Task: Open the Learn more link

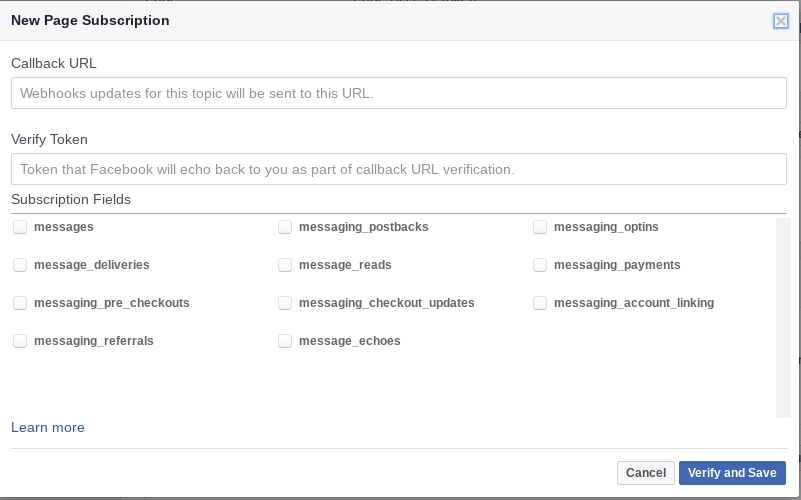Action: click(x=48, y=428)
